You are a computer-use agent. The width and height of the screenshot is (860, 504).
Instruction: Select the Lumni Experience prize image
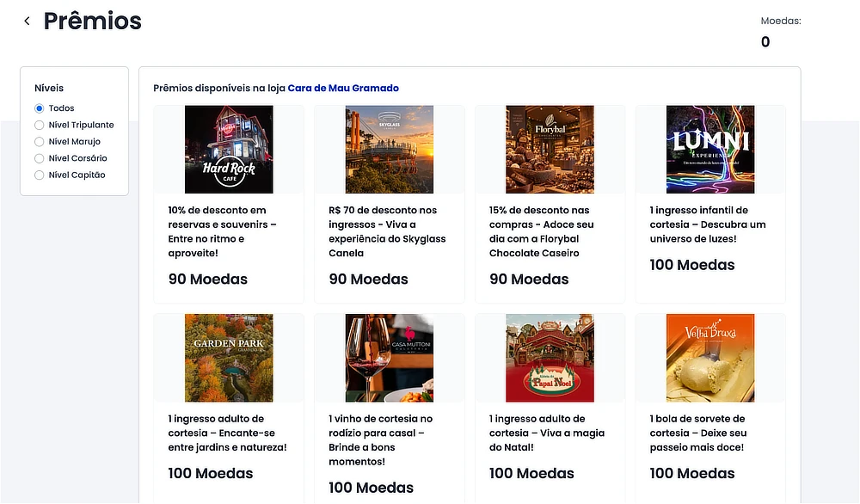tap(710, 149)
